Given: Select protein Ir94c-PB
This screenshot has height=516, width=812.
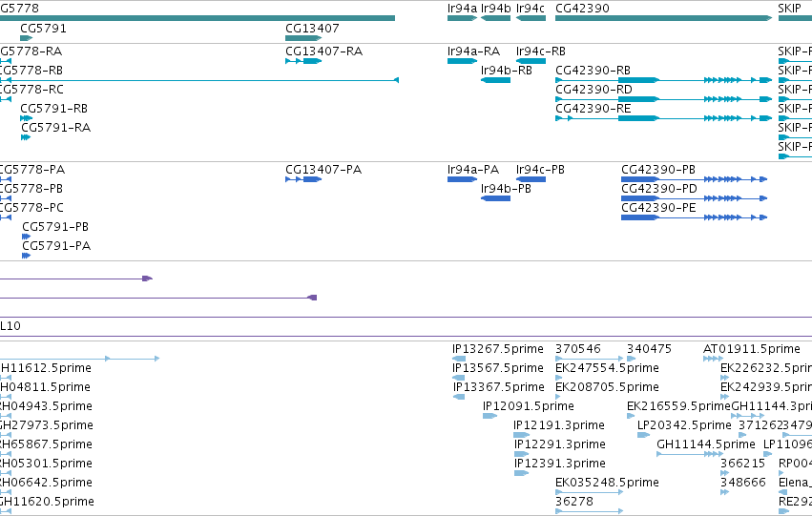Looking at the screenshot, I should point(540,170).
